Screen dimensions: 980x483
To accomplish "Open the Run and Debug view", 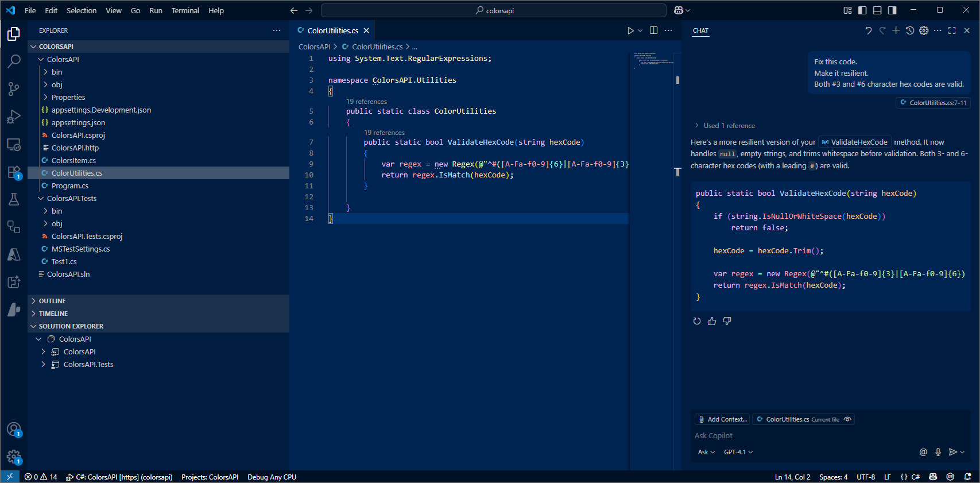I will (x=14, y=117).
